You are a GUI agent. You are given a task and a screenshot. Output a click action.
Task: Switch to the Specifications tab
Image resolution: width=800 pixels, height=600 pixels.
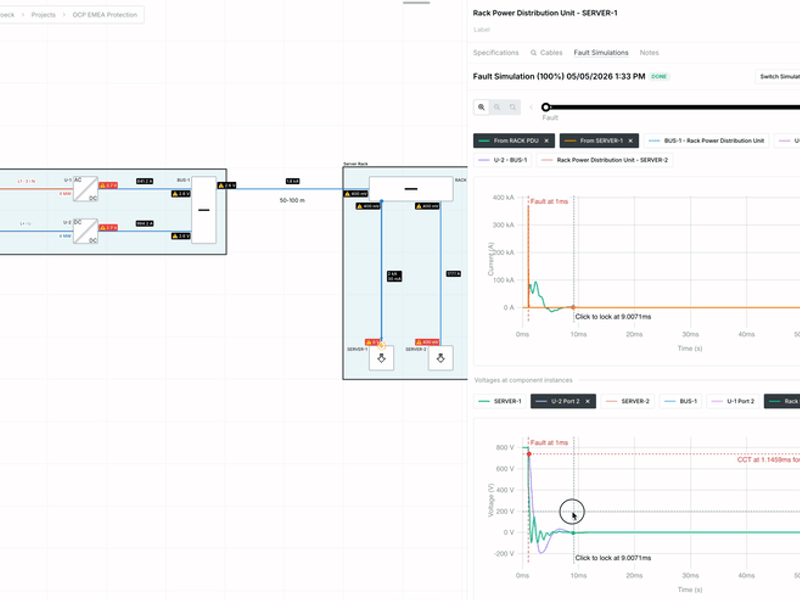point(495,53)
